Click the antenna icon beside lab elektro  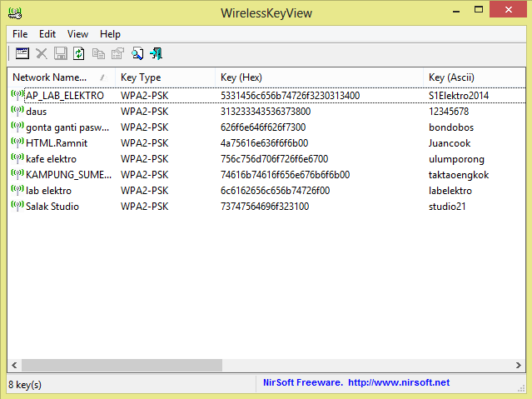17,190
